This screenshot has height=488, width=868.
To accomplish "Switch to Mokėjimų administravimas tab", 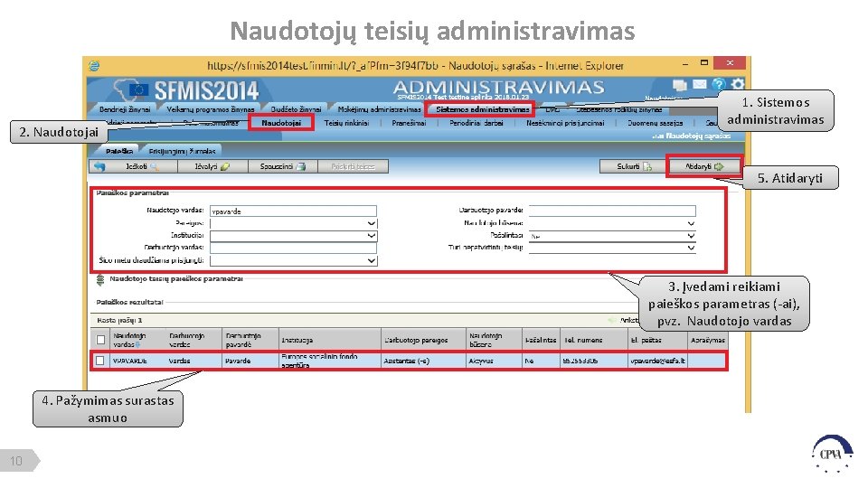I will pyautogui.click(x=379, y=109).
